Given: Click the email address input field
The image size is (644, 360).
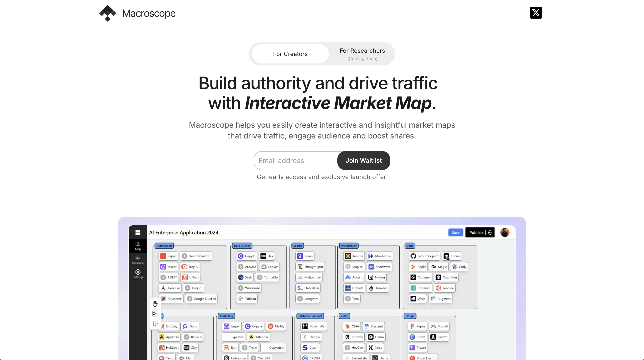Looking at the screenshot, I should coord(295,160).
